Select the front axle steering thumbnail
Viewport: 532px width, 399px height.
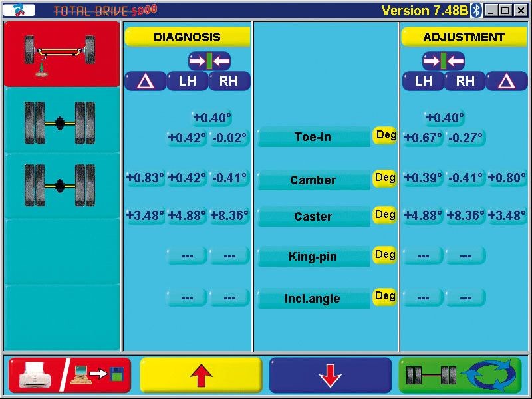[61, 54]
